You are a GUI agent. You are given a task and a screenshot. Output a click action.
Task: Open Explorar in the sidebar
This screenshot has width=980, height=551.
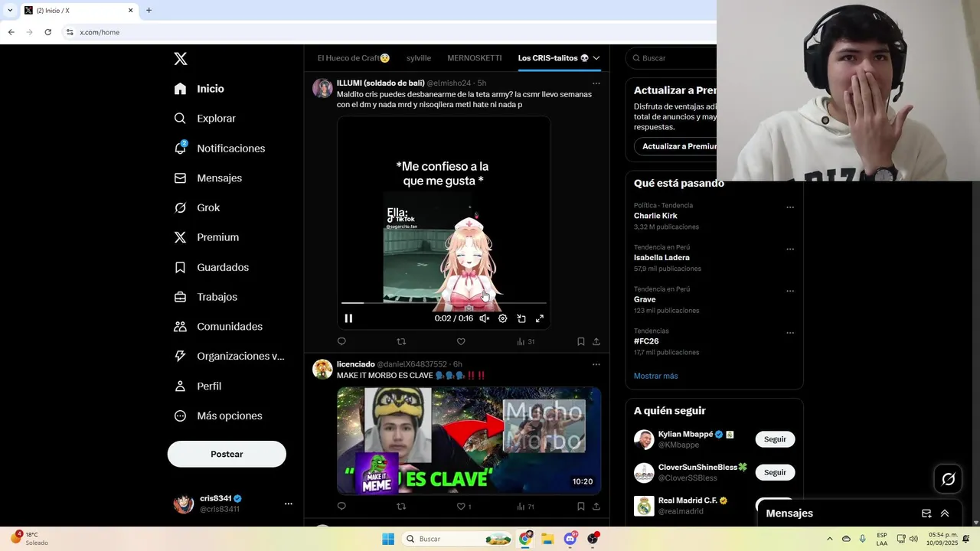click(x=204, y=119)
